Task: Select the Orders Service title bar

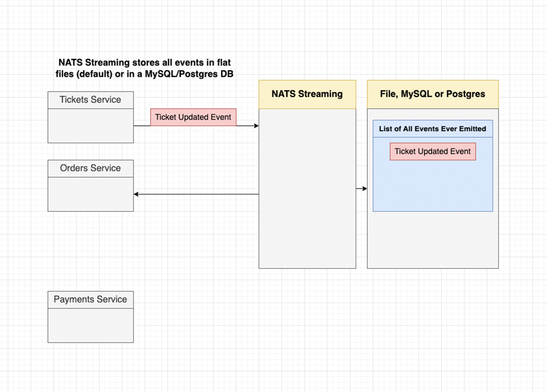Action: (x=90, y=168)
